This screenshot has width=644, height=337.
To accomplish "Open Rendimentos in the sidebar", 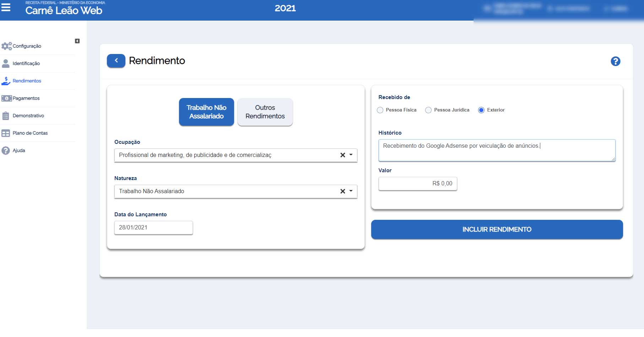I will tap(27, 81).
